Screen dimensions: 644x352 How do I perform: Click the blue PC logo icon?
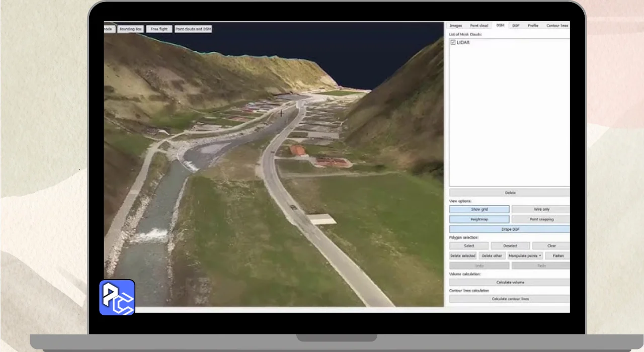click(x=117, y=297)
